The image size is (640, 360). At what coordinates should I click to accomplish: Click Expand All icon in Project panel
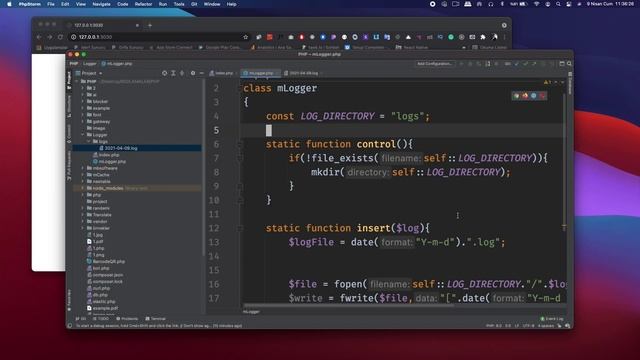pyautogui.click(x=173, y=73)
